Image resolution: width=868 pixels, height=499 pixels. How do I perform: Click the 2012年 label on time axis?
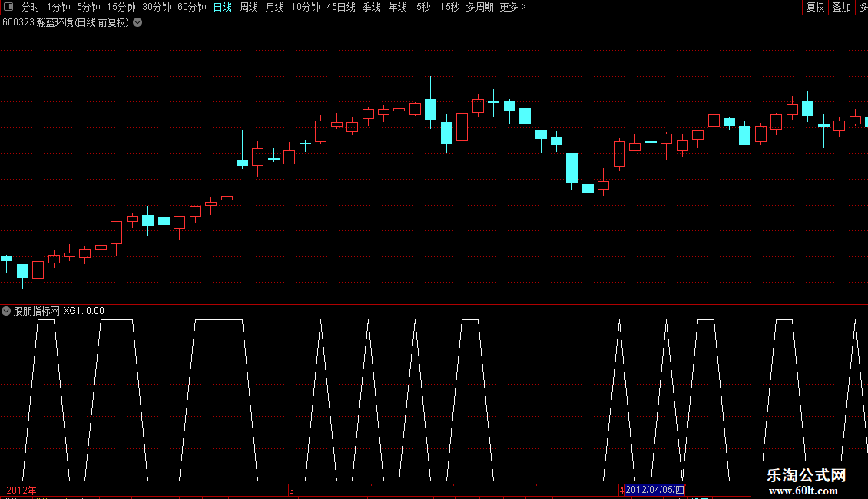(x=21, y=490)
